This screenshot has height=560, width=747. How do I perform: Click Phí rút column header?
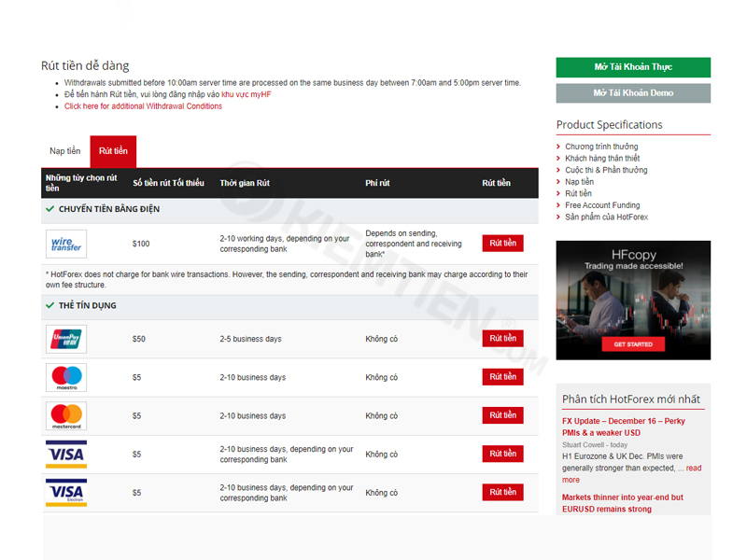[377, 183]
